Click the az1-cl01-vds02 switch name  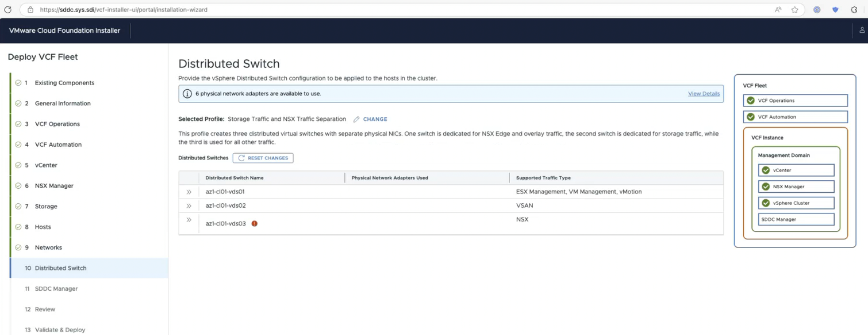225,205
